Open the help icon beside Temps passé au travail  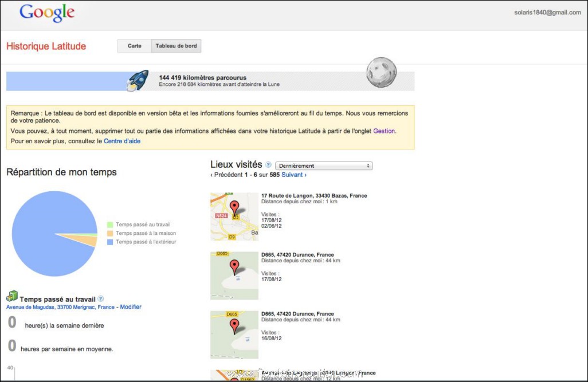click(100, 299)
